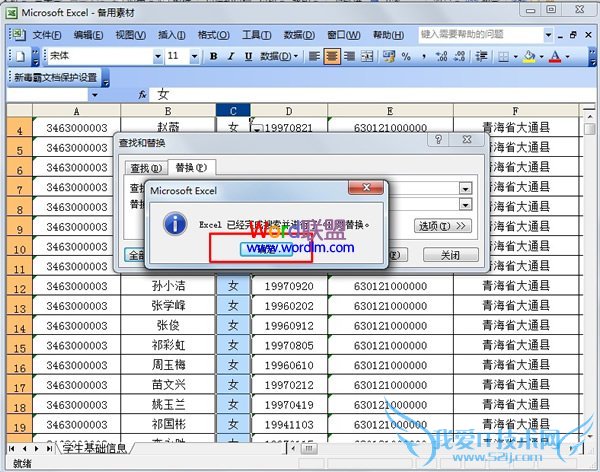Open the help question box dropdown
Image resolution: width=600 pixels, height=472 pixels.
point(548,35)
